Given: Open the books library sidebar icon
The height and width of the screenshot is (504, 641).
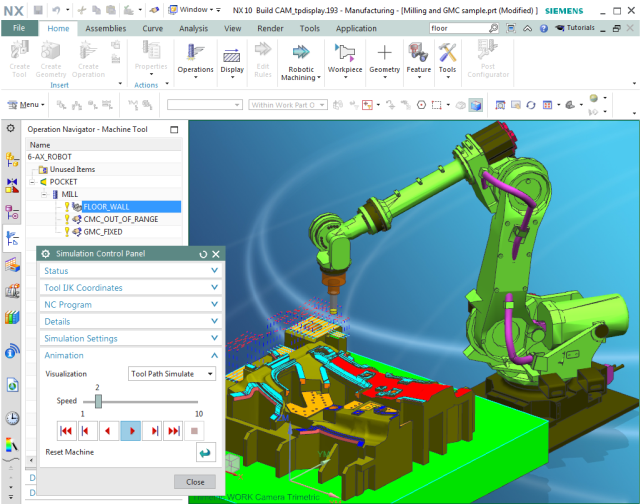Looking at the screenshot, I should click(x=12, y=317).
